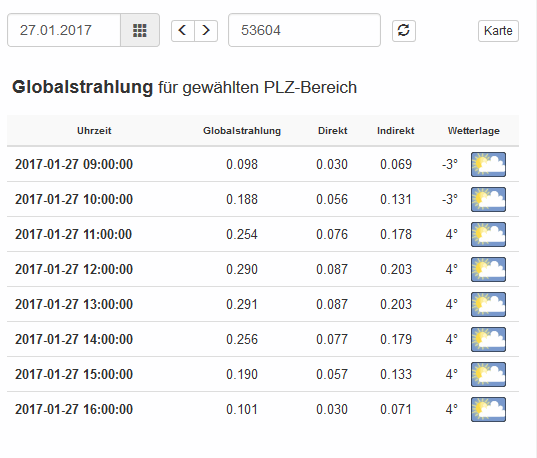Click the weather icon for 10:00:00 row
Viewport: 537px width, 458px height.
point(488,199)
